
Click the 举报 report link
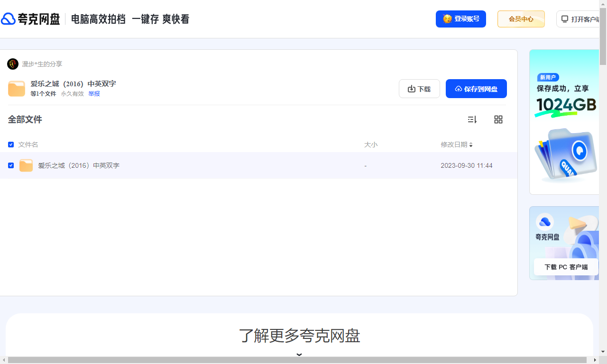(94, 94)
